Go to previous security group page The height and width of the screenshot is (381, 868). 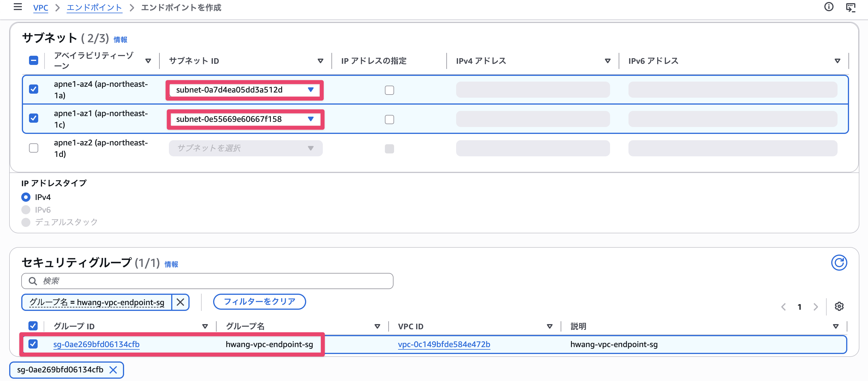784,307
